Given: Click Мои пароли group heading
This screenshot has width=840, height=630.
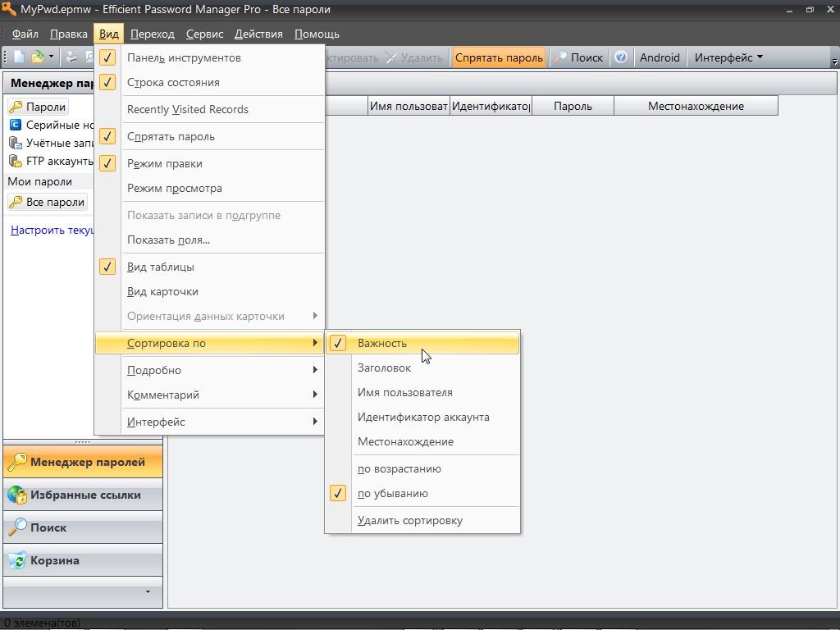Looking at the screenshot, I should coord(39,181).
